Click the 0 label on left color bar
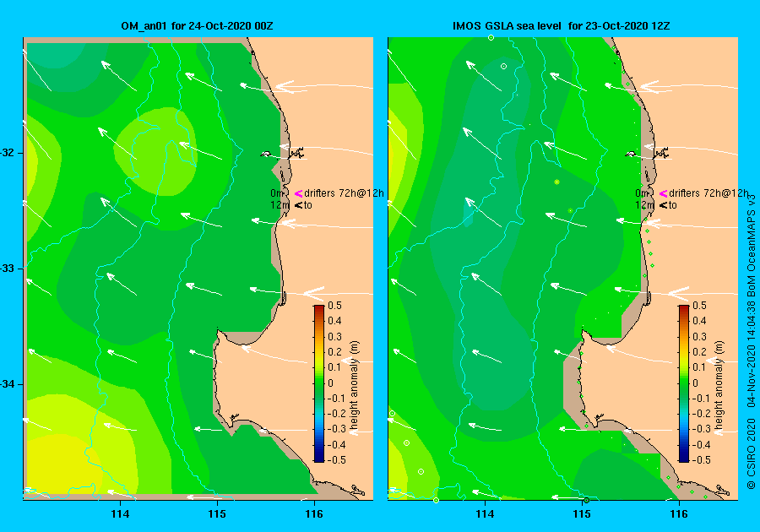This screenshot has height=532, width=760. tap(331, 383)
